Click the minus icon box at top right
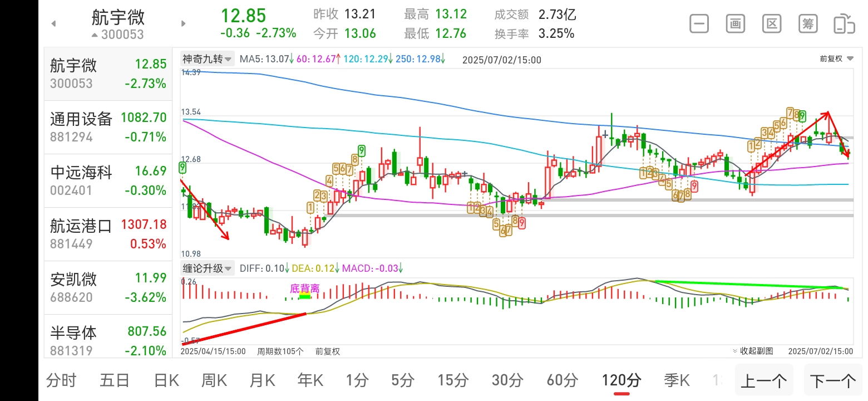Screen dimensions: 868x401 699,24
